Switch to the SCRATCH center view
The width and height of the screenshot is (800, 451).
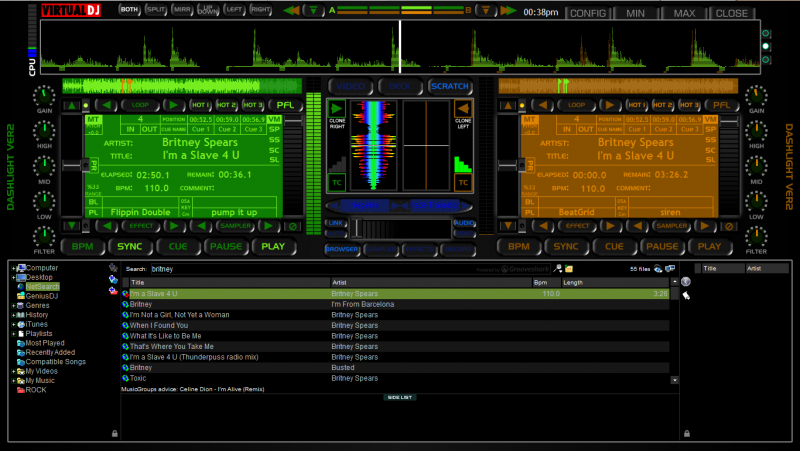[449, 86]
